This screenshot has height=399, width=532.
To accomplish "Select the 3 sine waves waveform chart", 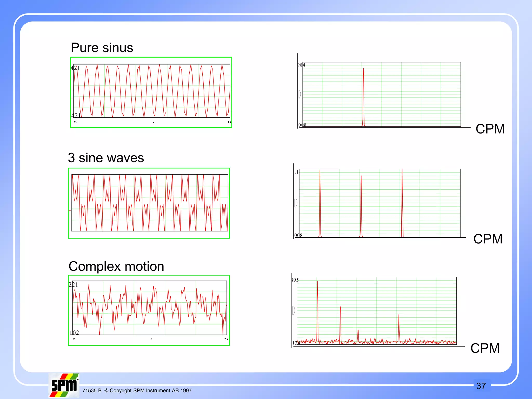I will coord(149,203).
